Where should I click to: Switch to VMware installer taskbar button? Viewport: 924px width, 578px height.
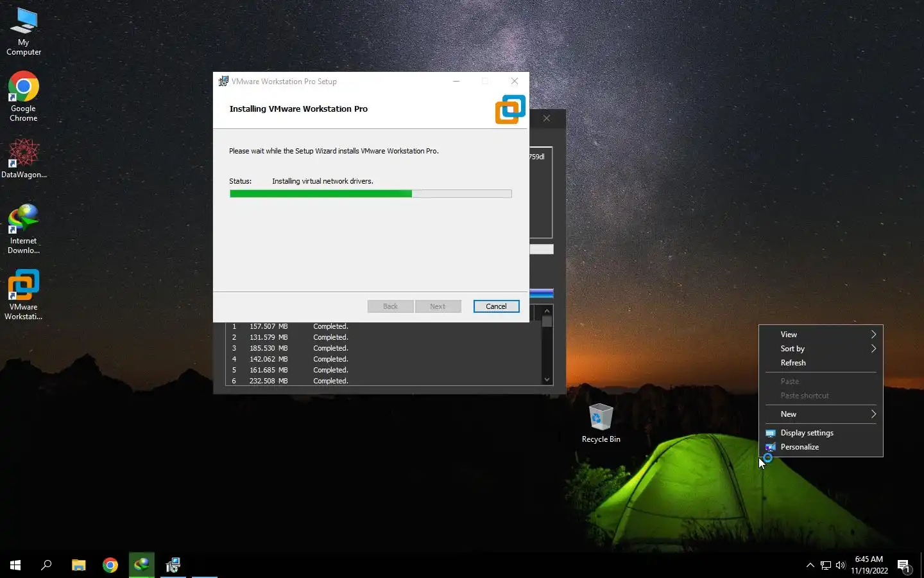pos(173,565)
